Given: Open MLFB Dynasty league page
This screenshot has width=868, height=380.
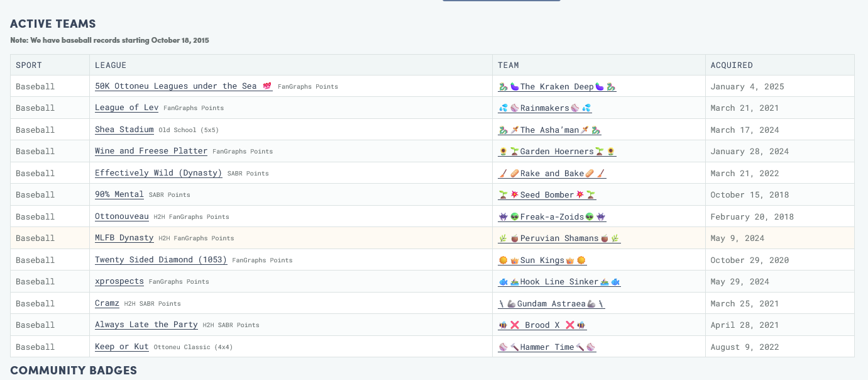Looking at the screenshot, I should click(124, 238).
